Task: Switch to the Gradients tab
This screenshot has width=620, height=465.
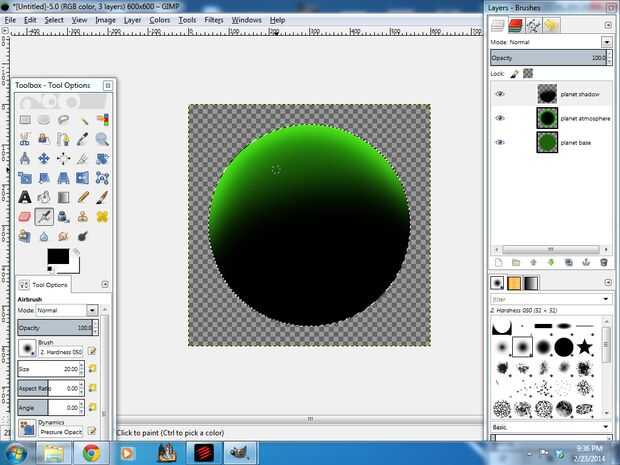Action: click(x=531, y=283)
